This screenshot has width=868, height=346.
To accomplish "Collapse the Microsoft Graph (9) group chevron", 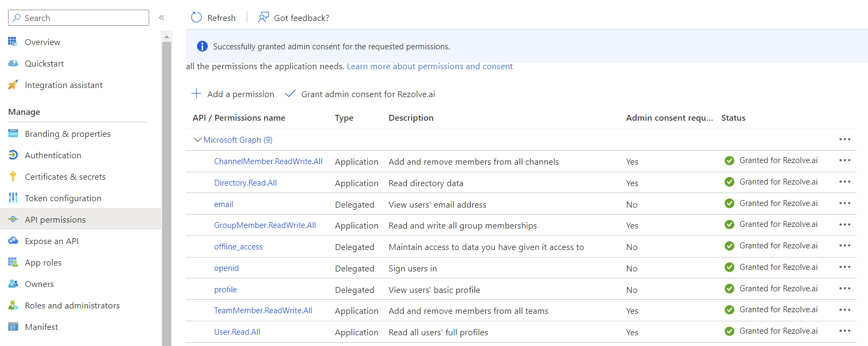I will [x=197, y=139].
